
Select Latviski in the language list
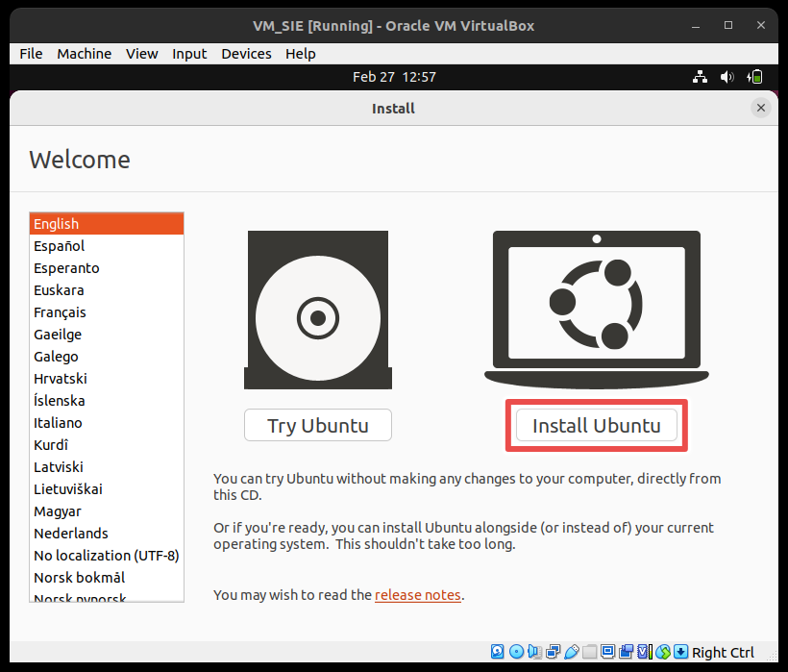point(107,467)
